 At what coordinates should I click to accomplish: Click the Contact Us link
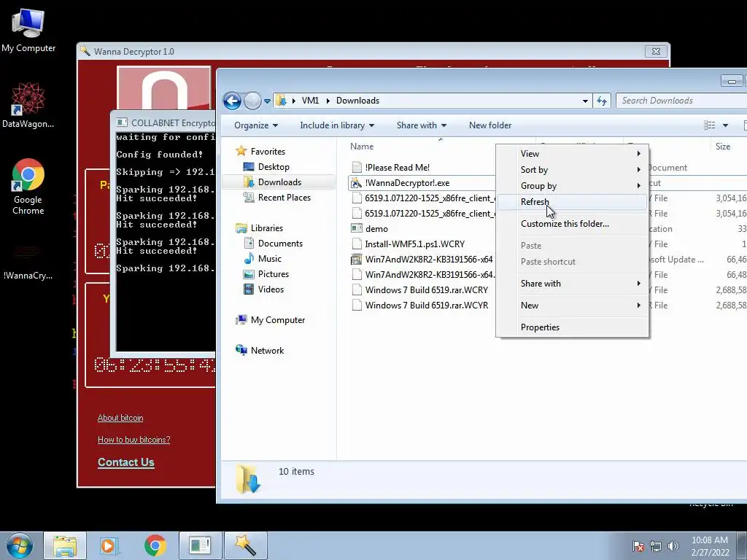[x=125, y=462]
